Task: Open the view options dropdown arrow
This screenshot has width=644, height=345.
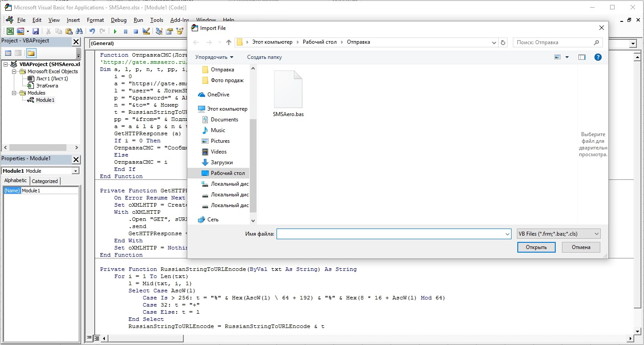Action: 567,57
